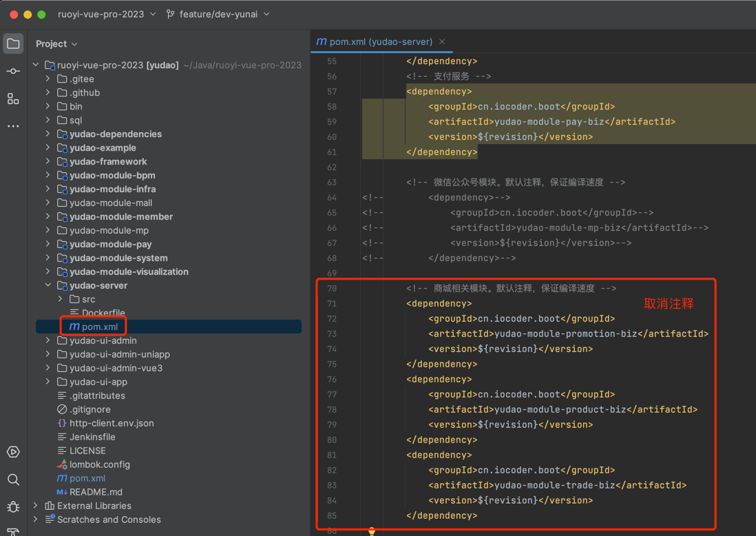Click the More tool windows ellipsis icon
Viewport: 756px width, 536px height.
pyautogui.click(x=13, y=127)
